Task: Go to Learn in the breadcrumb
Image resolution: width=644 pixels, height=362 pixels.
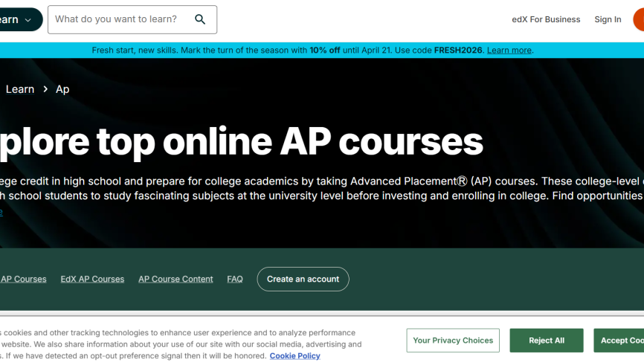Action: [20, 89]
